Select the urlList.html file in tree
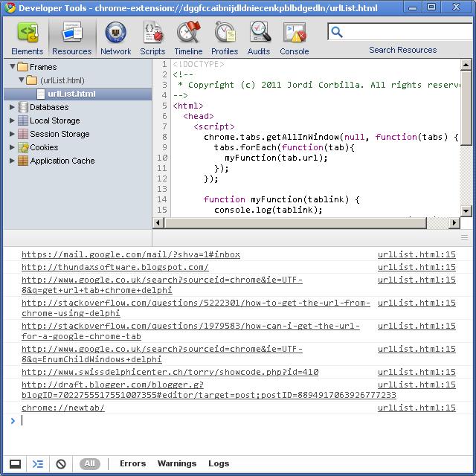 point(77,94)
